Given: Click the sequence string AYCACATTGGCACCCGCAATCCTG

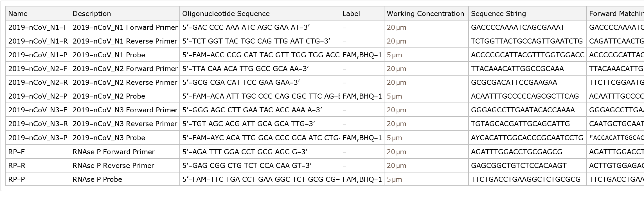Looking at the screenshot, I should 527,138.
